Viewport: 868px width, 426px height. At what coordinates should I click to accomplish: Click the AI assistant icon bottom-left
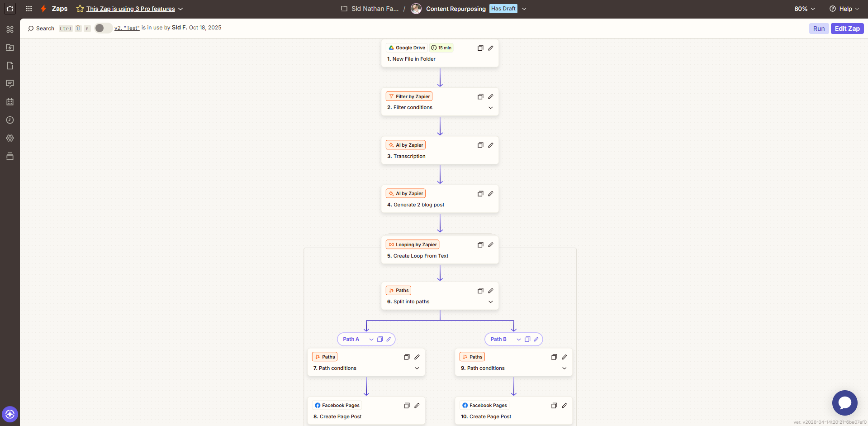10,414
